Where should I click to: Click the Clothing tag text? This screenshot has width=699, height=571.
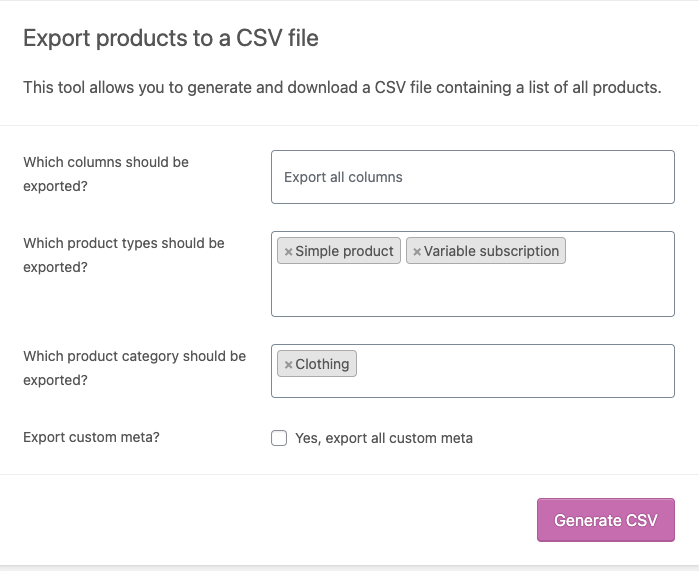coord(322,364)
